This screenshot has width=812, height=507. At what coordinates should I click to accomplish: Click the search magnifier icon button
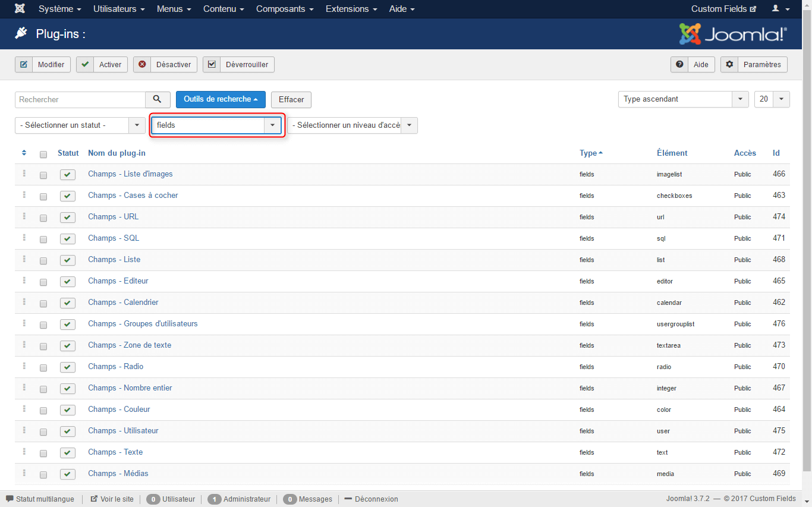tap(157, 99)
